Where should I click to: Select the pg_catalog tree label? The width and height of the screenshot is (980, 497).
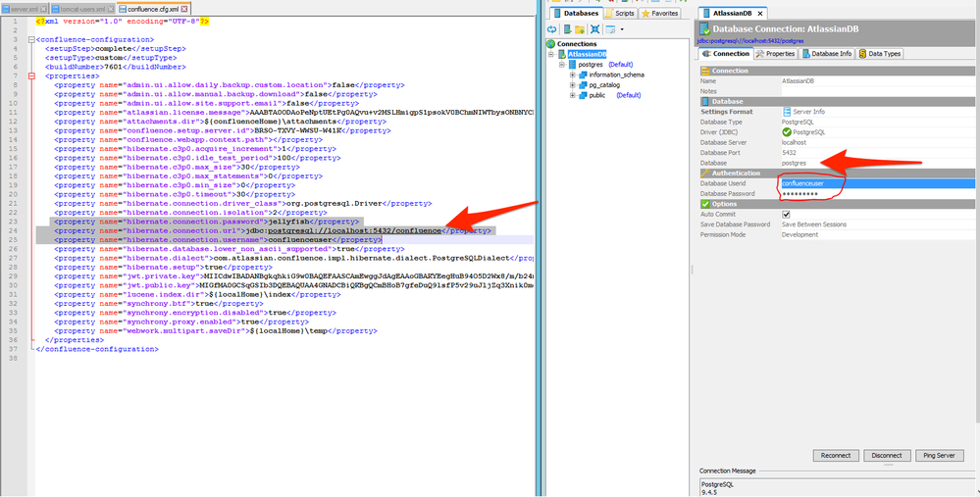(604, 85)
